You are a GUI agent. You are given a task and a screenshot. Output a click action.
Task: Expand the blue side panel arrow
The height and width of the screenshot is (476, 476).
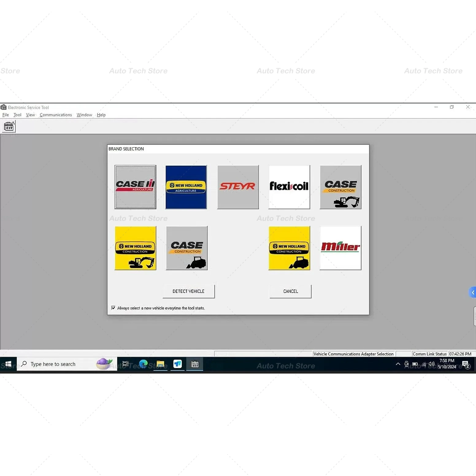click(x=473, y=292)
